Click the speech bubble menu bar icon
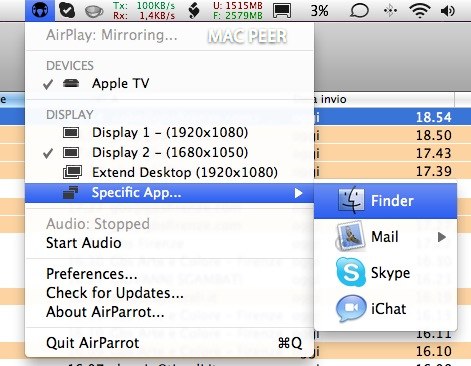This screenshot has height=366, width=471. click(x=359, y=11)
